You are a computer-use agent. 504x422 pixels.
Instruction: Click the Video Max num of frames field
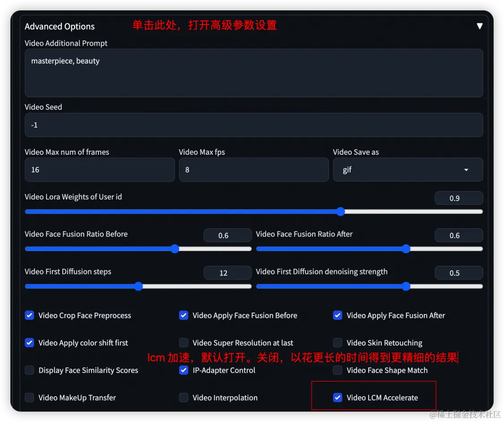(99, 170)
